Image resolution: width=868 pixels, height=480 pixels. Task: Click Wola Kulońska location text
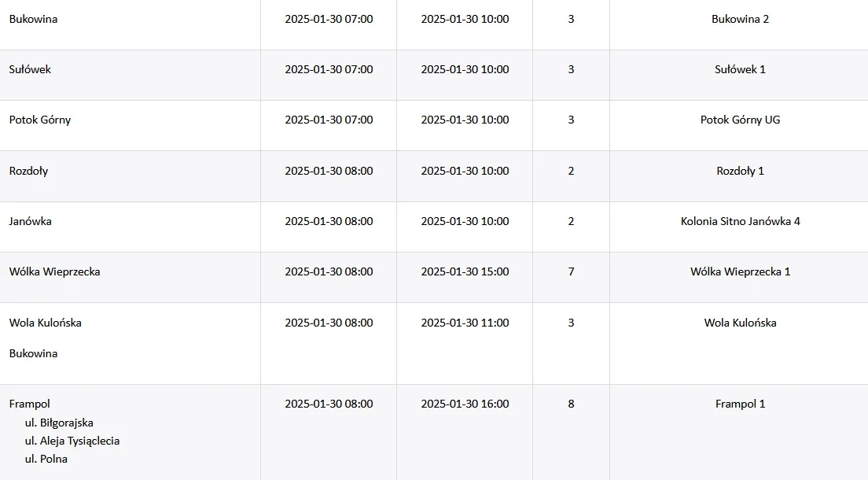pyautogui.click(x=46, y=323)
